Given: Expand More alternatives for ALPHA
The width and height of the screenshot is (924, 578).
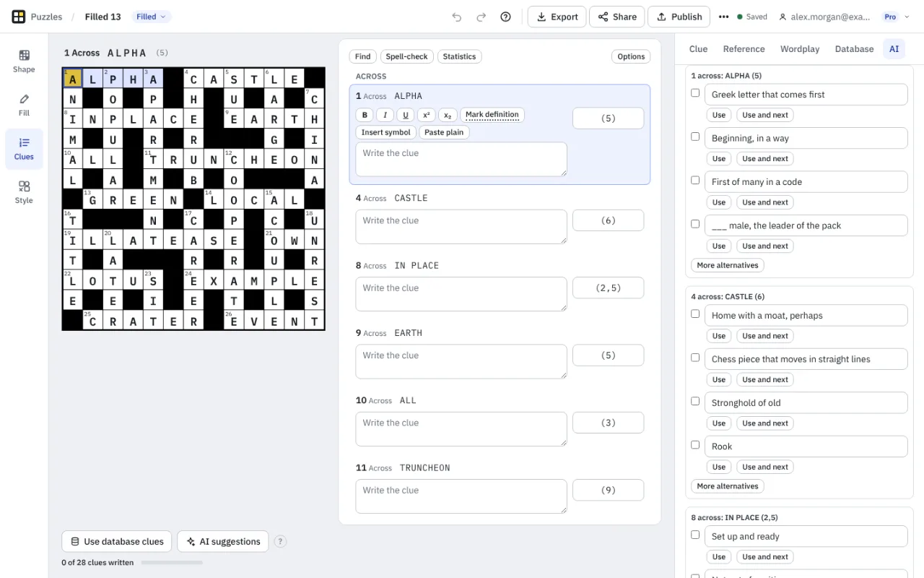Looking at the screenshot, I should tap(728, 265).
